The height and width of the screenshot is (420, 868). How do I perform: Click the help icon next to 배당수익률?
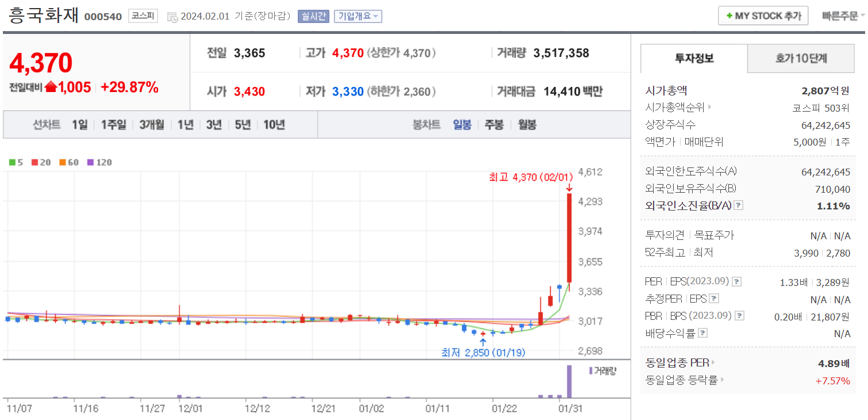pyautogui.click(x=702, y=333)
